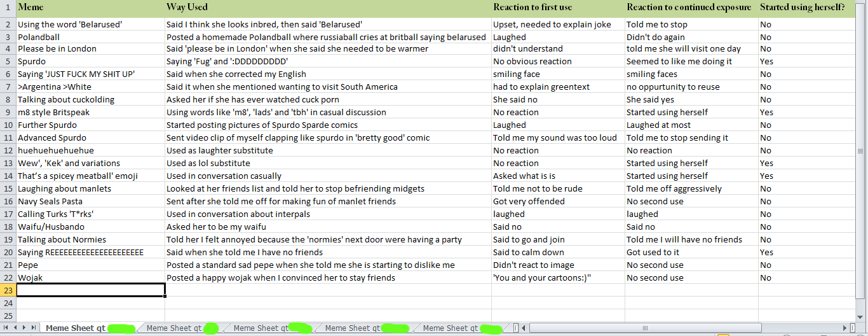Click the tab bar split handle
The width and height of the screenshot is (868, 336).
pyautogui.click(x=515, y=328)
